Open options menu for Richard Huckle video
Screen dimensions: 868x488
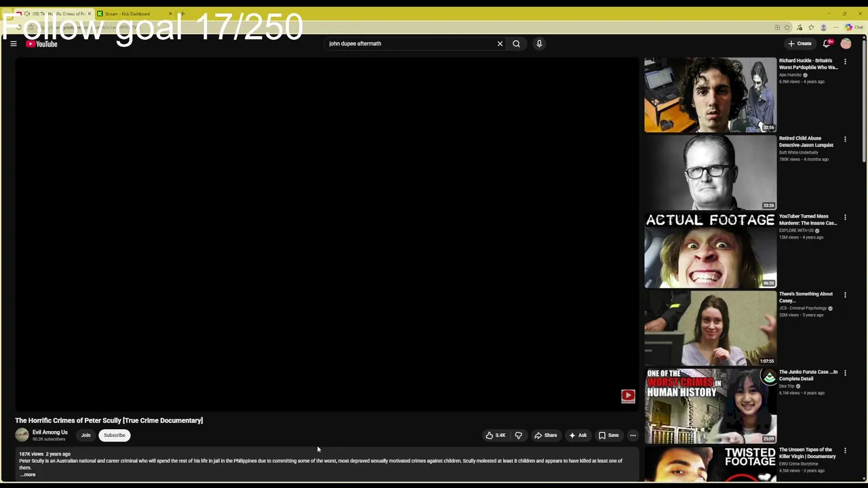click(845, 62)
